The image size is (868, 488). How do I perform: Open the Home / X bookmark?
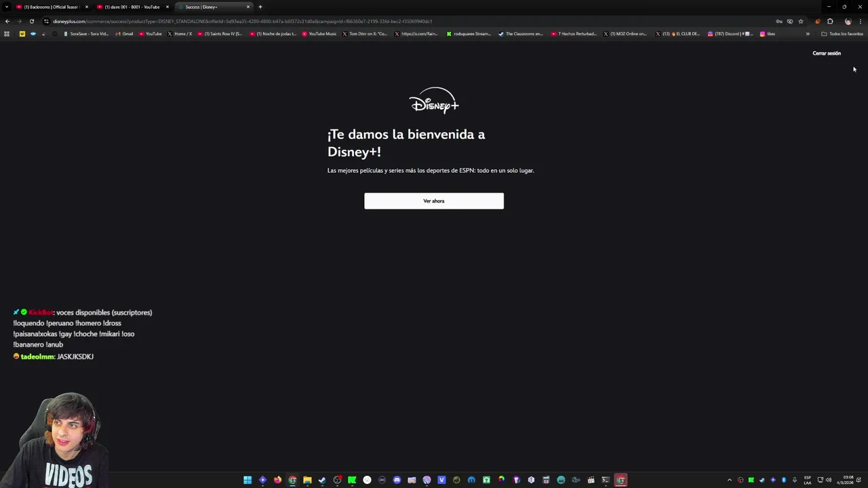coord(180,33)
